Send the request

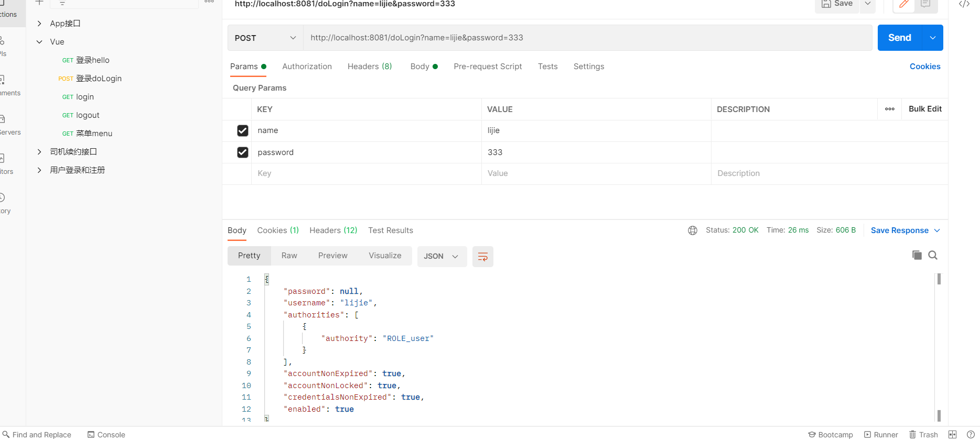pos(900,38)
